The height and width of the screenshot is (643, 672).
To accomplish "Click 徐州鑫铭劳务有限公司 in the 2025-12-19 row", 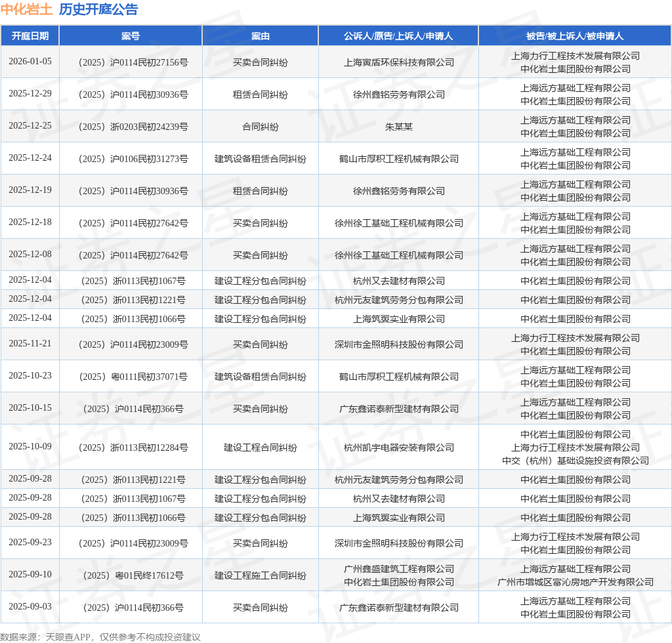I will (x=398, y=191).
